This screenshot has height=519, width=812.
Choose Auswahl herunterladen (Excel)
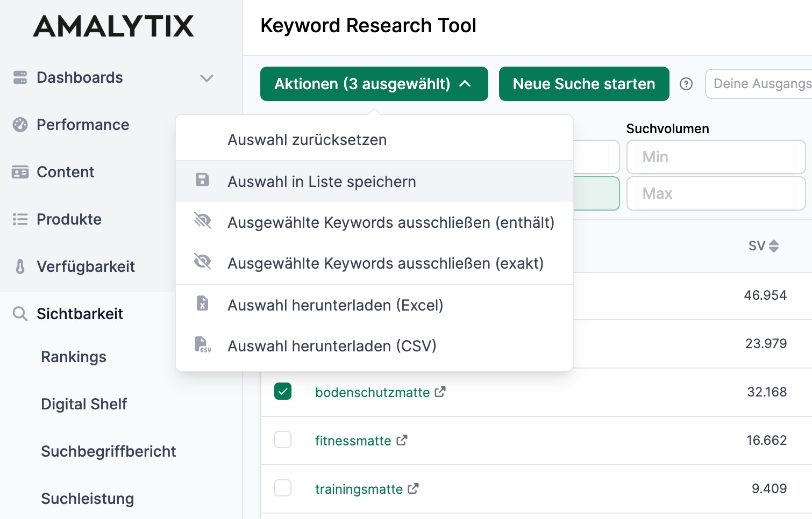click(x=335, y=305)
